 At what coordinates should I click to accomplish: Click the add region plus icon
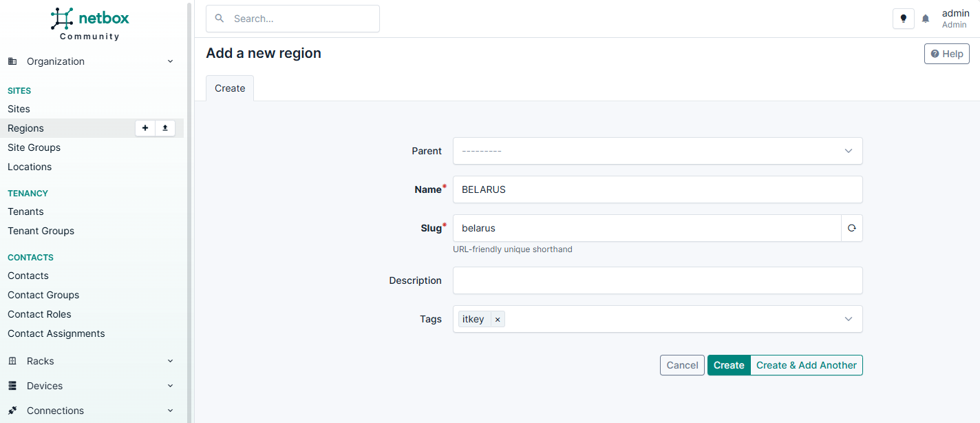pyautogui.click(x=145, y=128)
